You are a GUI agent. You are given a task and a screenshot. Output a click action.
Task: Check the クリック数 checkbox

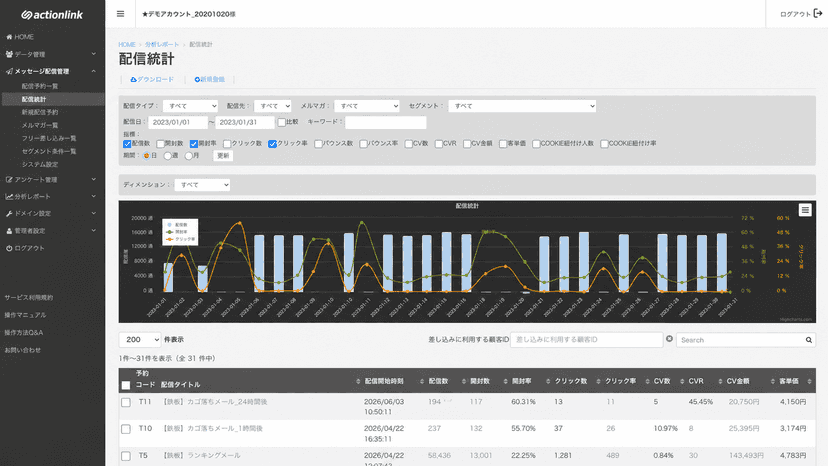point(227,144)
